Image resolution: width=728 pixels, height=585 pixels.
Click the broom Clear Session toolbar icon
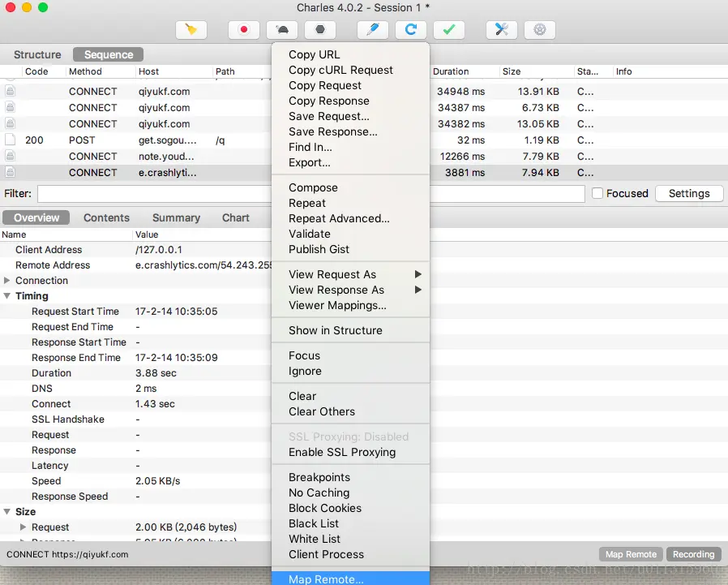point(191,30)
